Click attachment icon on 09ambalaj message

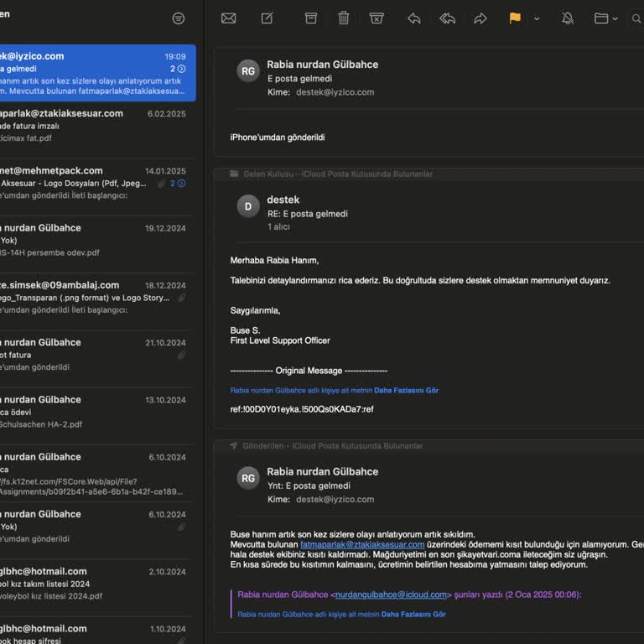coord(181,298)
